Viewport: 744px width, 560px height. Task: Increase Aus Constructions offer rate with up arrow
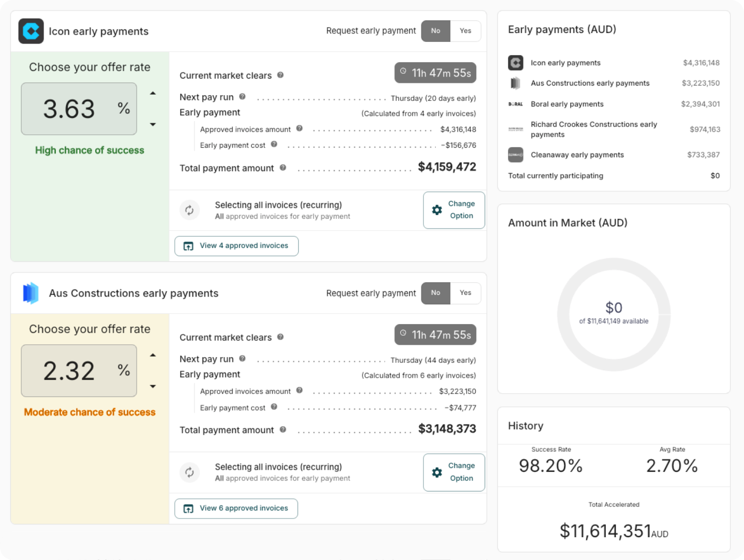[x=153, y=355]
